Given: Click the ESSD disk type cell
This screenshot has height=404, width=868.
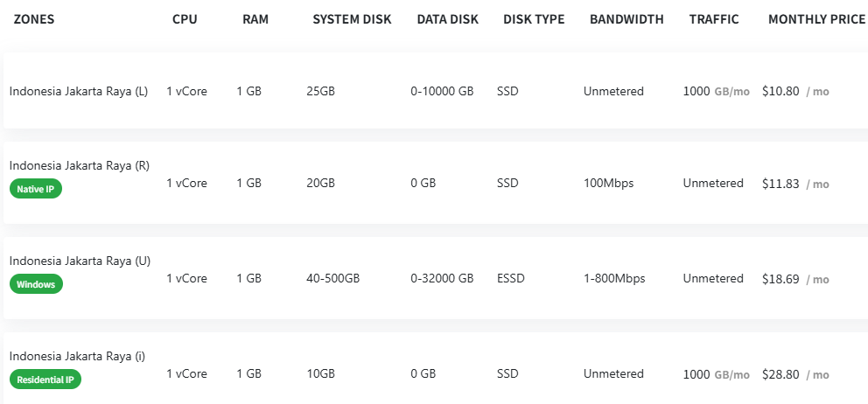Looking at the screenshot, I should pyautogui.click(x=510, y=279).
